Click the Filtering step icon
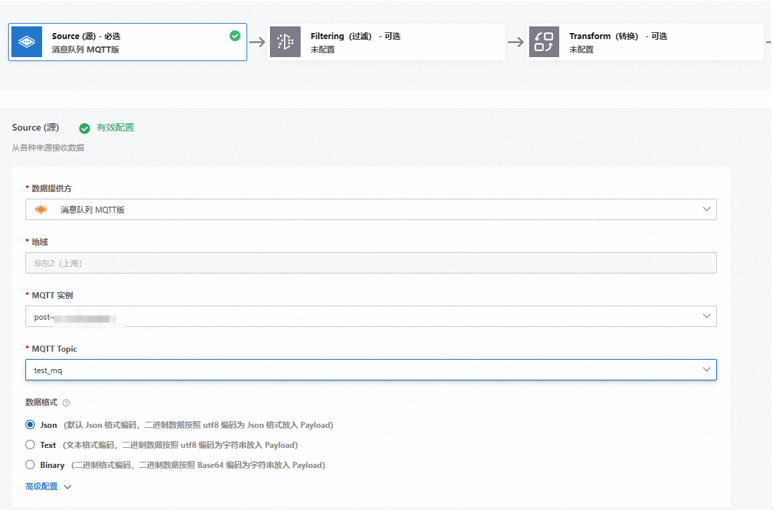 click(285, 42)
